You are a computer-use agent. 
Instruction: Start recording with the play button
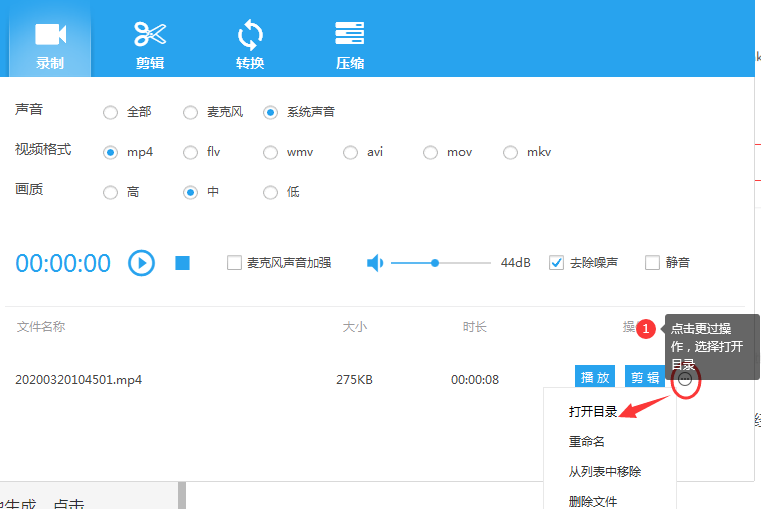point(142,263)
